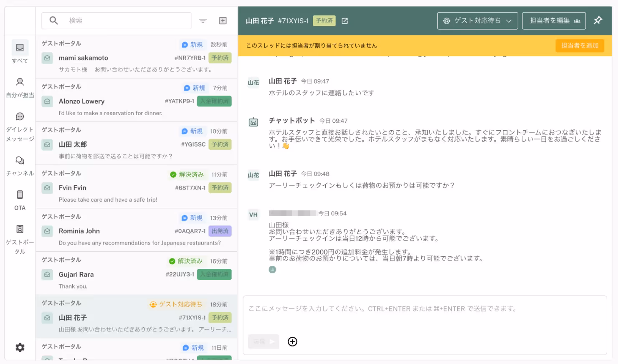The image size is (618, 364).
Task: Open settings gear in sidebar
Action: tap(20, 347)
